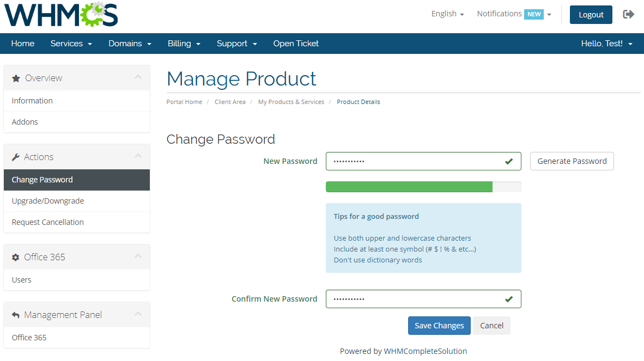Click Save Changes
644x361 pixels.
439,325
